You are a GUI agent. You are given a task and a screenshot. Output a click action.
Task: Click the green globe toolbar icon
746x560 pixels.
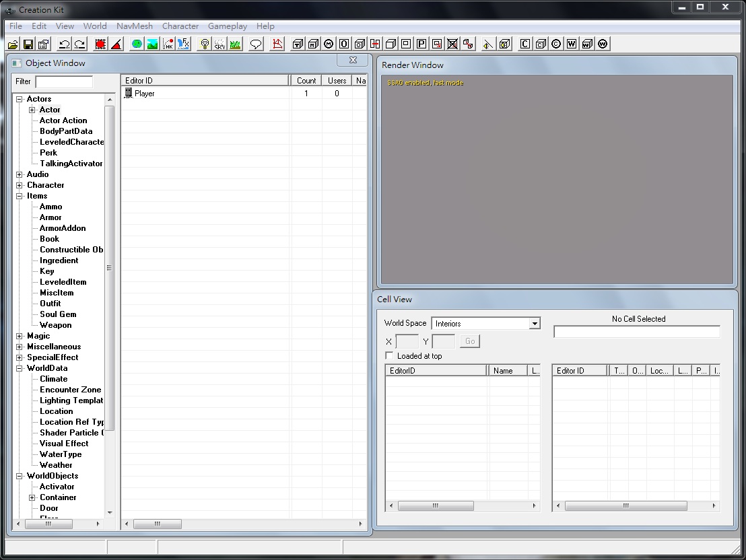[x=137, y=44]
